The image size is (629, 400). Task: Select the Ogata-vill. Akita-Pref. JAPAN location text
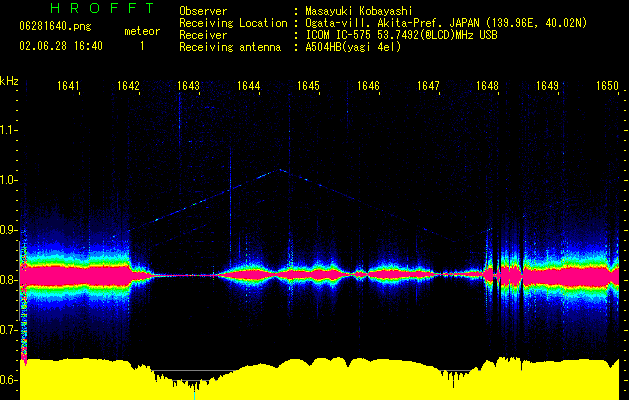click(446, 23)
